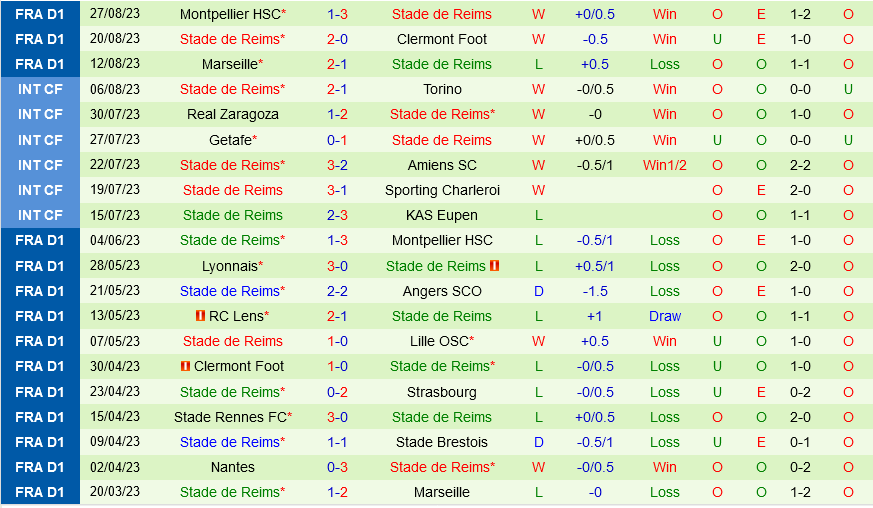Click the red card icon beside Lyonnais opponent Stade de Reims
The height and width of the screenshot is (508, 873).
click(494, 266)
